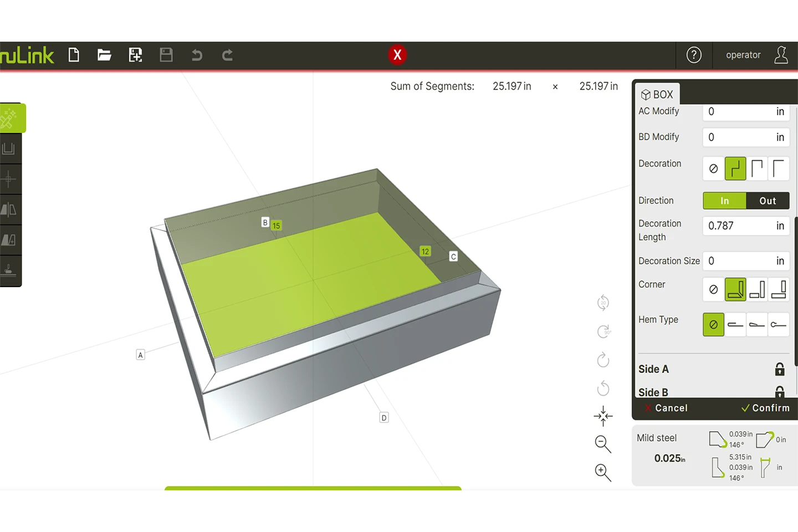Image resolution: width=798 pixels, height=532 pixels.
Task: Click the center view crosshair icon
Action: (x=602, y=416)
